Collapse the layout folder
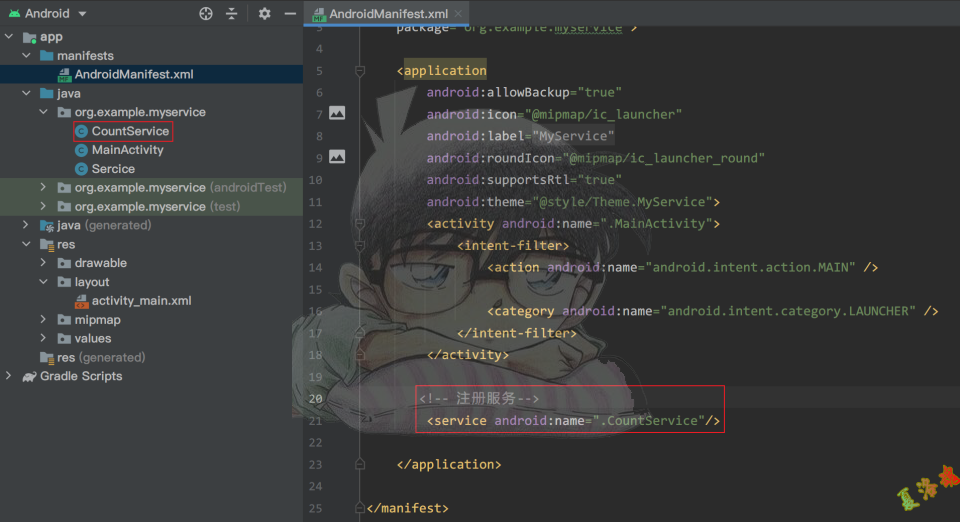Image resolution: width=960 pixels, height=522 pixels. click(43, 282)
